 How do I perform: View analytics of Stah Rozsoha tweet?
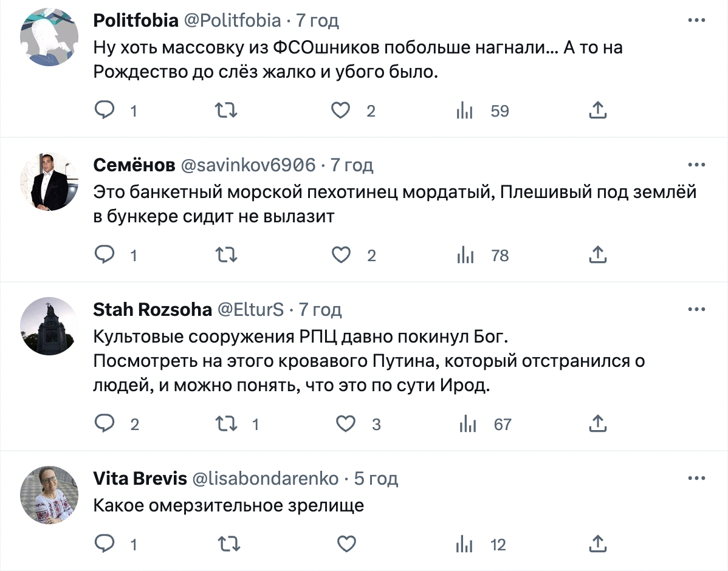coord(467,424)
